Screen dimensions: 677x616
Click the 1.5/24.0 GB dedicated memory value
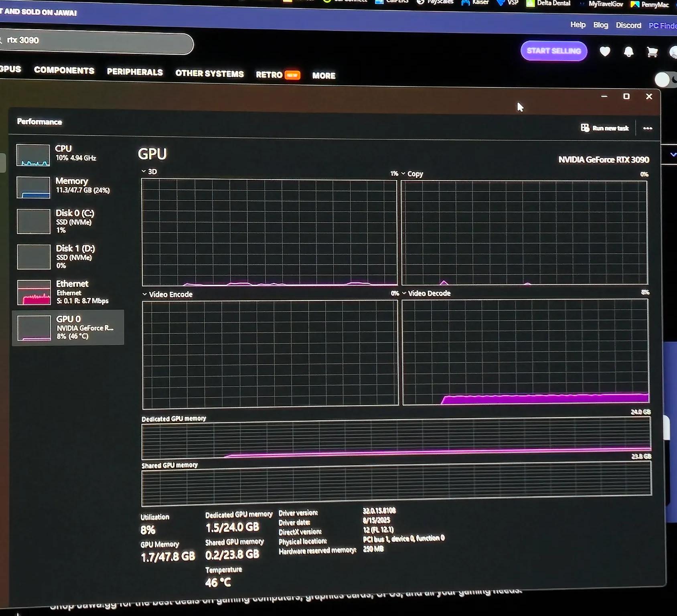coord(232,527)
